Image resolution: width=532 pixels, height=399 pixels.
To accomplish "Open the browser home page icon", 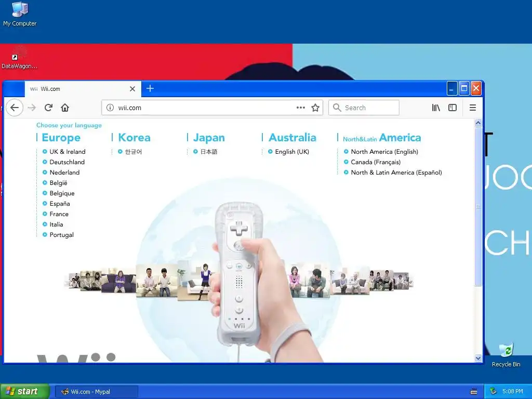I will point(65,108).
